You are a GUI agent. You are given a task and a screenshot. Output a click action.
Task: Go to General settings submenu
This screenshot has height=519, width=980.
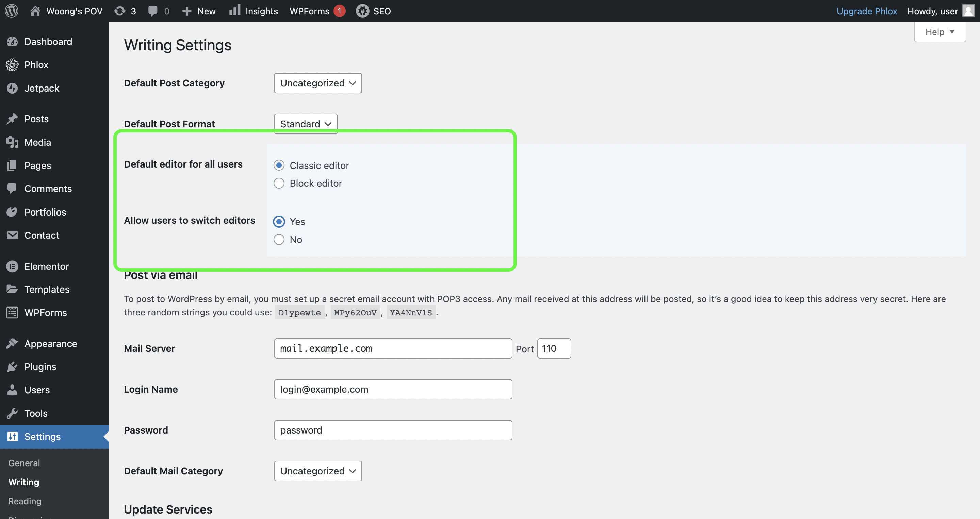24,463
